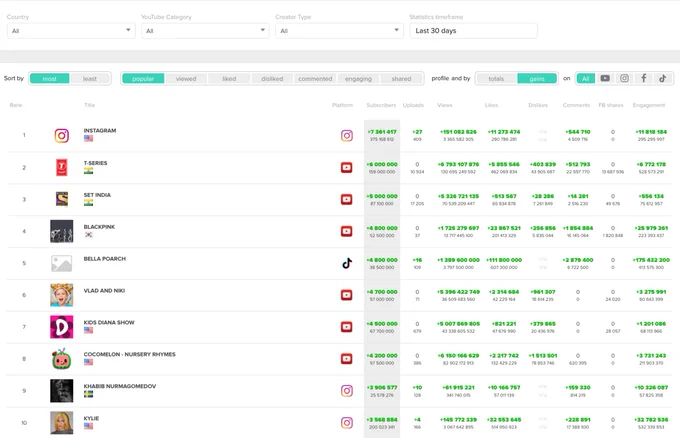Switch to totals view
The height and width of the screenshot is (438, 680).
pos(496,78)
